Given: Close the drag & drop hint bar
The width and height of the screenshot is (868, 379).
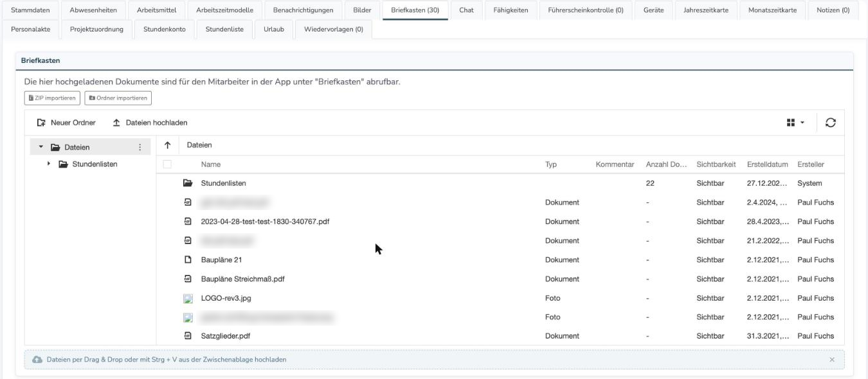Looking at the screenshot, I should click(x=832, y=360).
